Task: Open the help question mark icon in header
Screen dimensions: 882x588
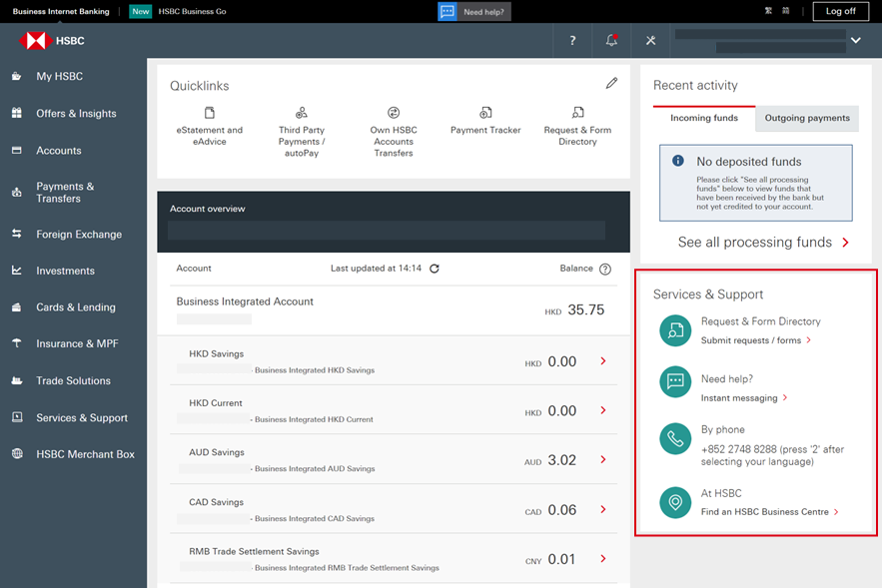Action: pyautogui.click(x=572, y=41)
